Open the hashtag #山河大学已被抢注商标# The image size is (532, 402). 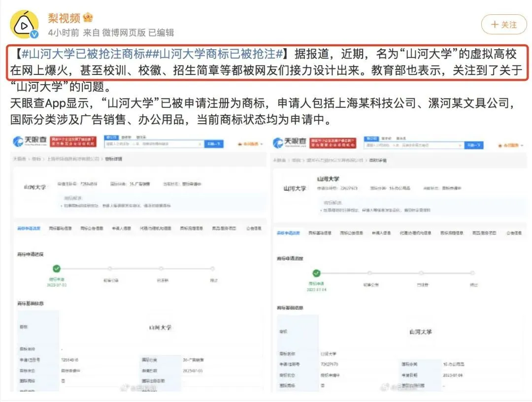[84, 54]
